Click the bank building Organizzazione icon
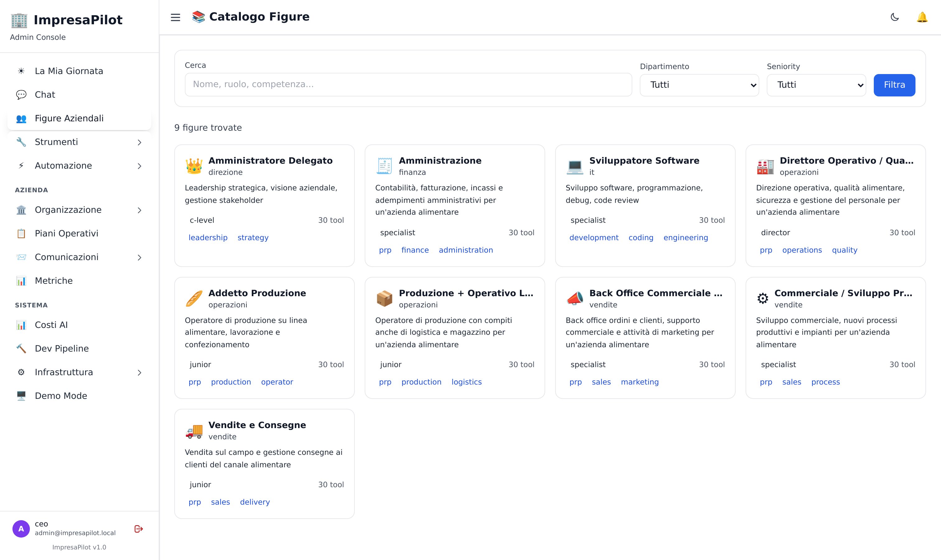 tap(21, 210)
